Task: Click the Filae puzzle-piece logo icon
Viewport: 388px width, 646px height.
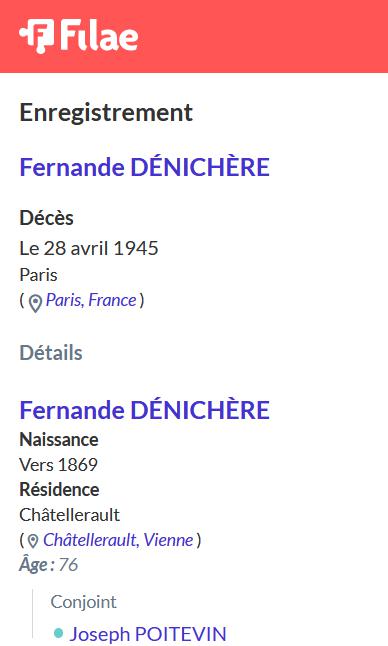Action: pyautogui.click(x=36, y=36)
